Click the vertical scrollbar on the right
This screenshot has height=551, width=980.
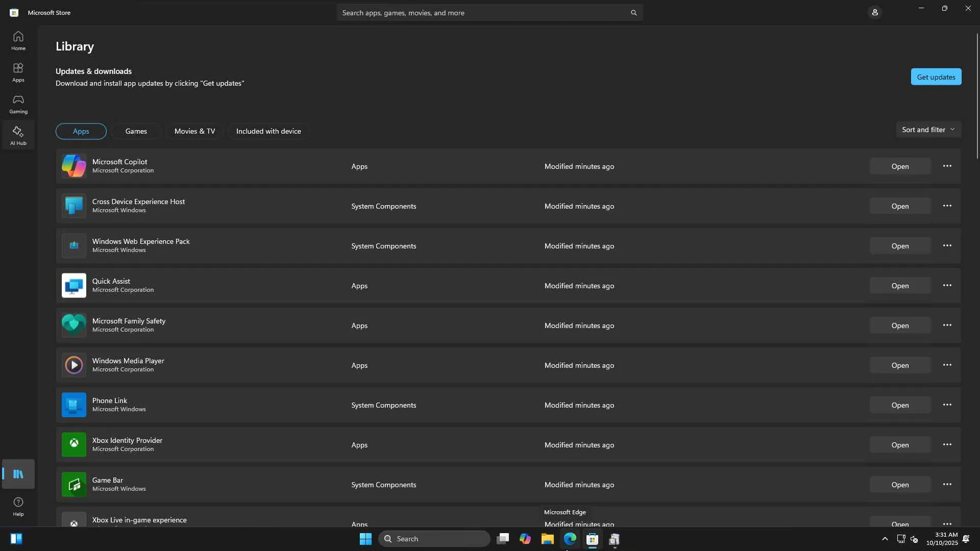point(977,97)
